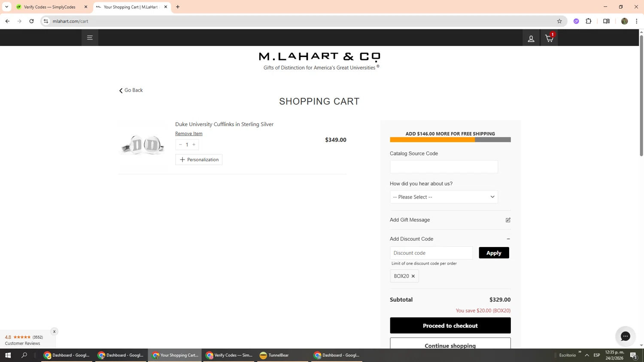Open the hamburger navigation menu

[x=90, y=38]
